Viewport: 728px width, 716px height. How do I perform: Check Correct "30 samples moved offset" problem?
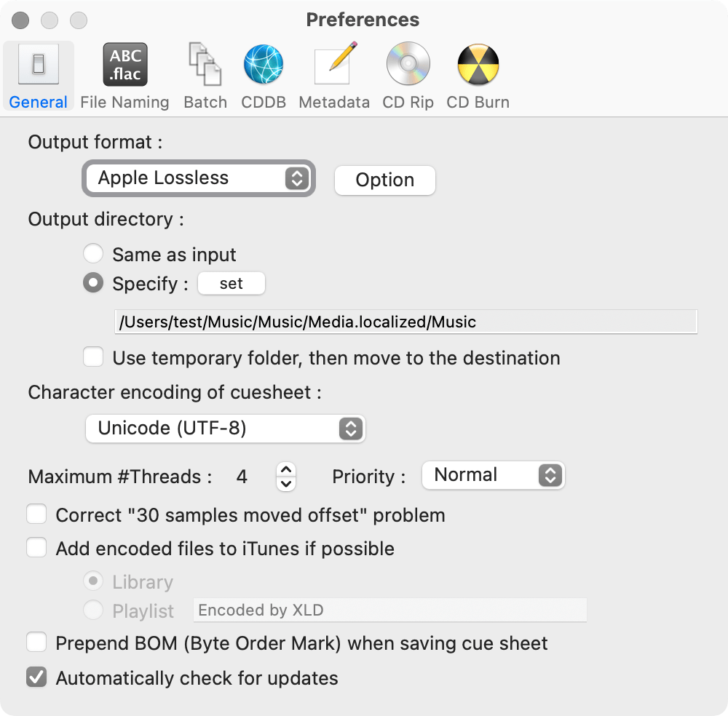coord(36,515)
